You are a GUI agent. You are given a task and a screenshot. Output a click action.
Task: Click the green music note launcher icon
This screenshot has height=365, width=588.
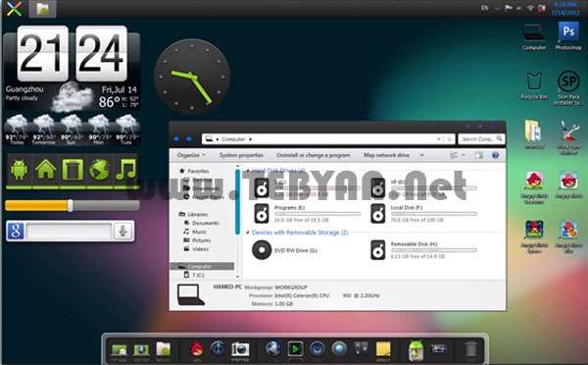pos(126,170)
